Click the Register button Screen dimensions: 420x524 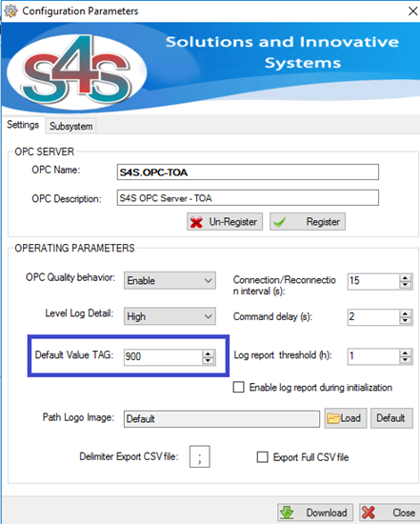point(308,222)
